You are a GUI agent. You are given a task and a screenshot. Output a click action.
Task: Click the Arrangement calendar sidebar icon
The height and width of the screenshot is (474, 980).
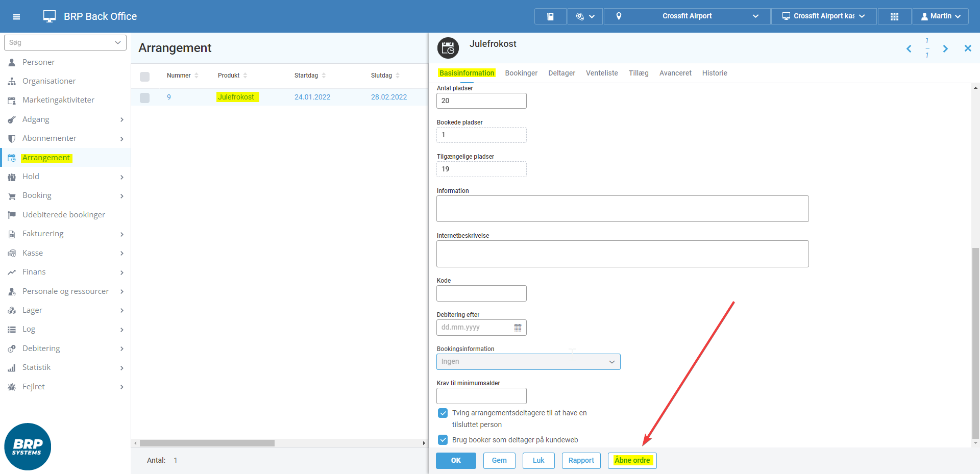(12, 158)
